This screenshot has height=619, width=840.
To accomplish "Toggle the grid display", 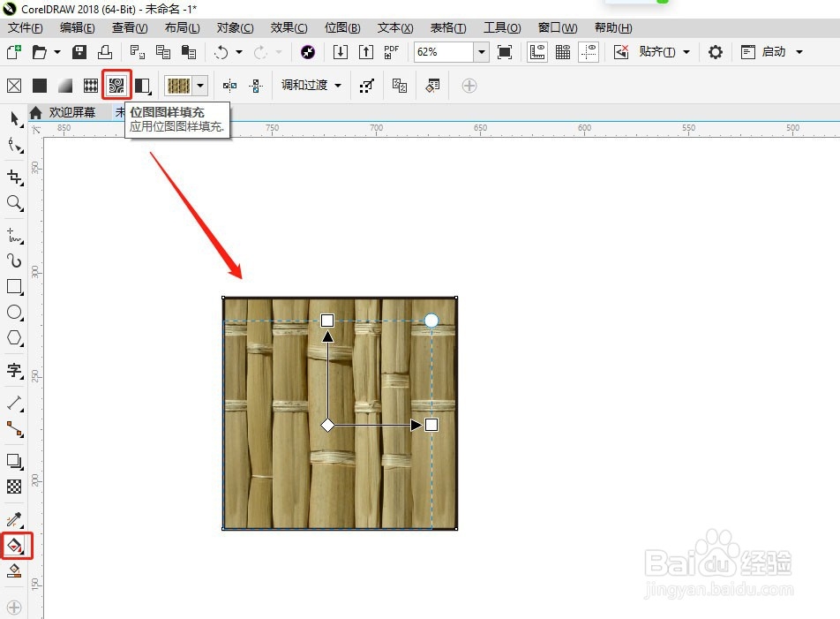I will tap(563, 52).
